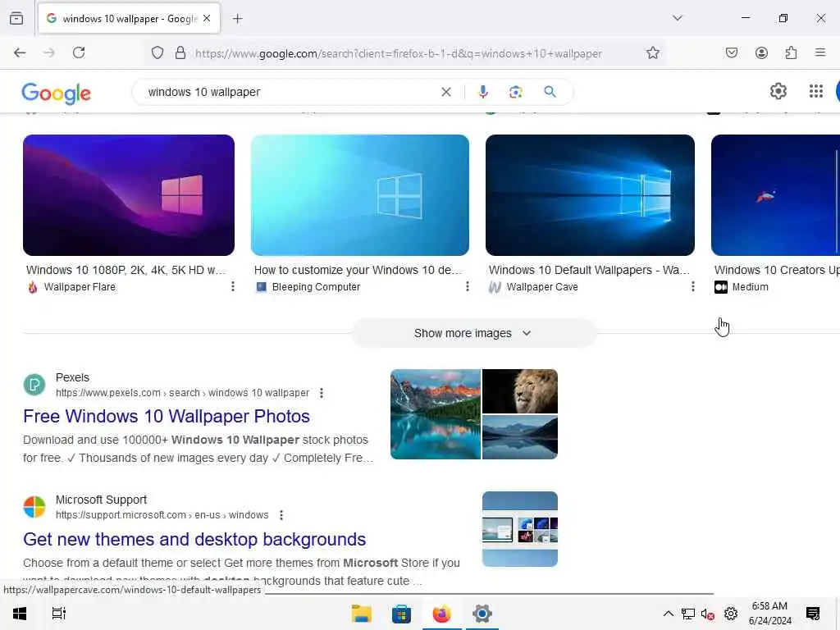Screen dimensions: 840x630
Task: List all tabs using the tab bar chevron
Action: click(677, 18)
